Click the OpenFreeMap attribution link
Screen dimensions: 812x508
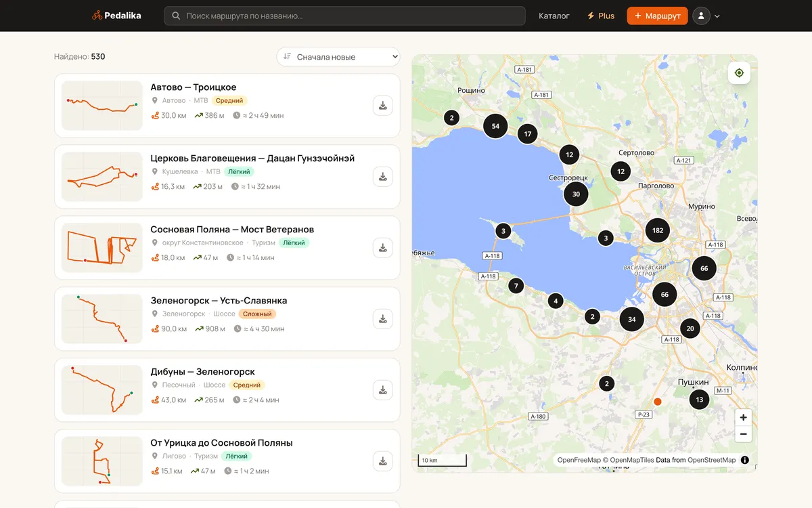click(579, 461)
